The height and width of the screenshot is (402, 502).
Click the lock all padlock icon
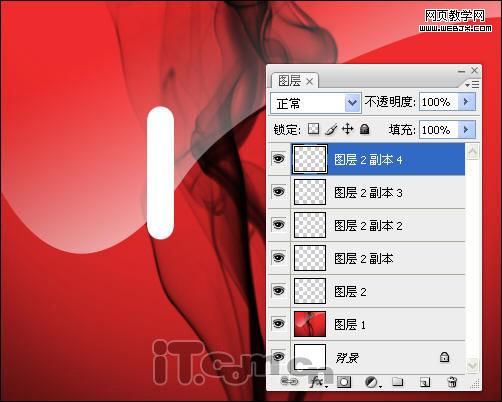[365, 129]
